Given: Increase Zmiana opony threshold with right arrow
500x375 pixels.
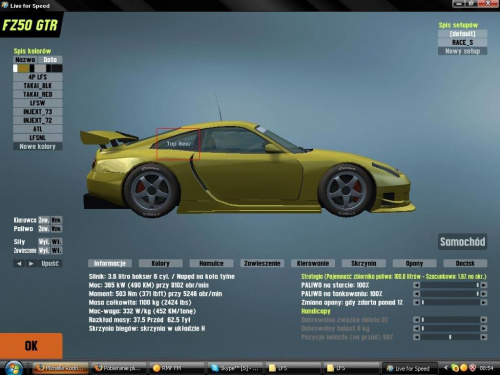Looking at the screenshot, I should click(483, 302).
